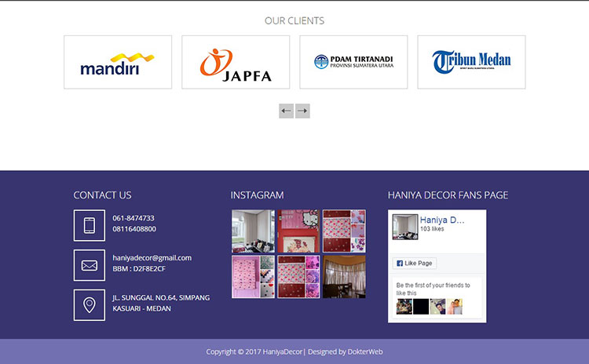The width and height of the screenshot is (589, 364).
Task: Click the map location pin icon
Action: 89,305
